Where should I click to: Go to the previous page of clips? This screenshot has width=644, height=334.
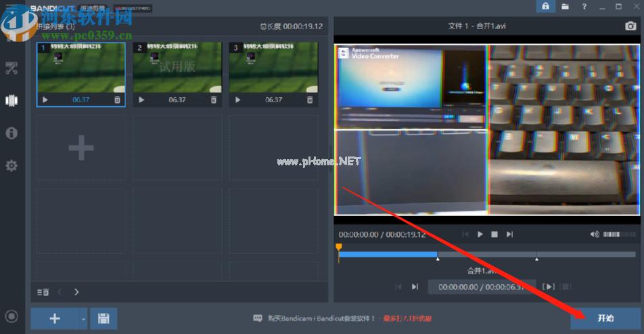pyautogui.click(x=60, y=292)
